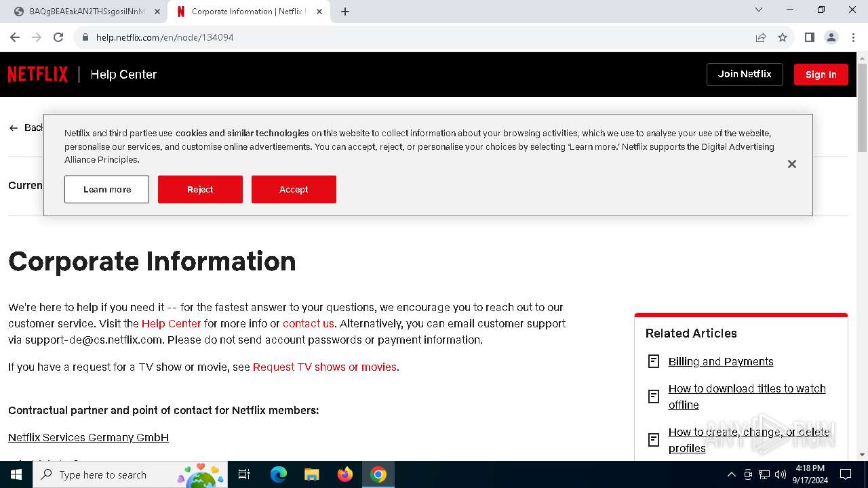The width and height of the screenshot is (868, 488).
Task: Open How to create profiles article
Action: point(749,440)
